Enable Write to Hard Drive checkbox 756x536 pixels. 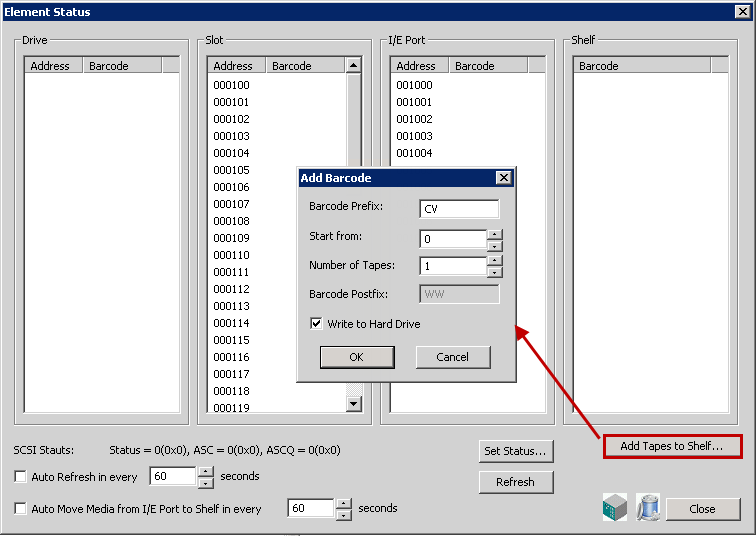316,323
